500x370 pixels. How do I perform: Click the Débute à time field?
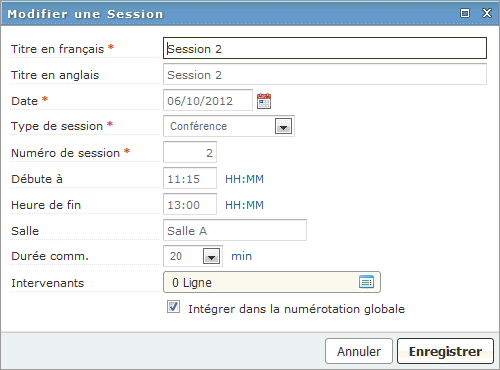pos(190,178)
